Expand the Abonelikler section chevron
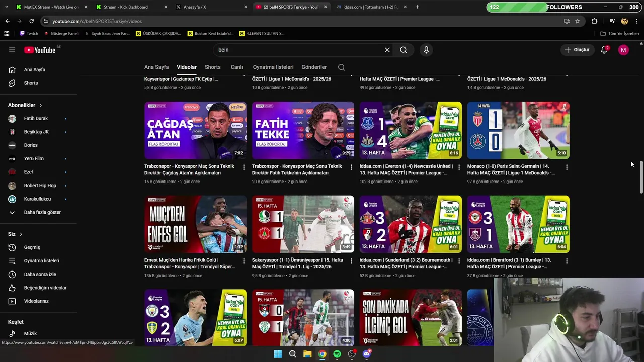 (41, 105)
